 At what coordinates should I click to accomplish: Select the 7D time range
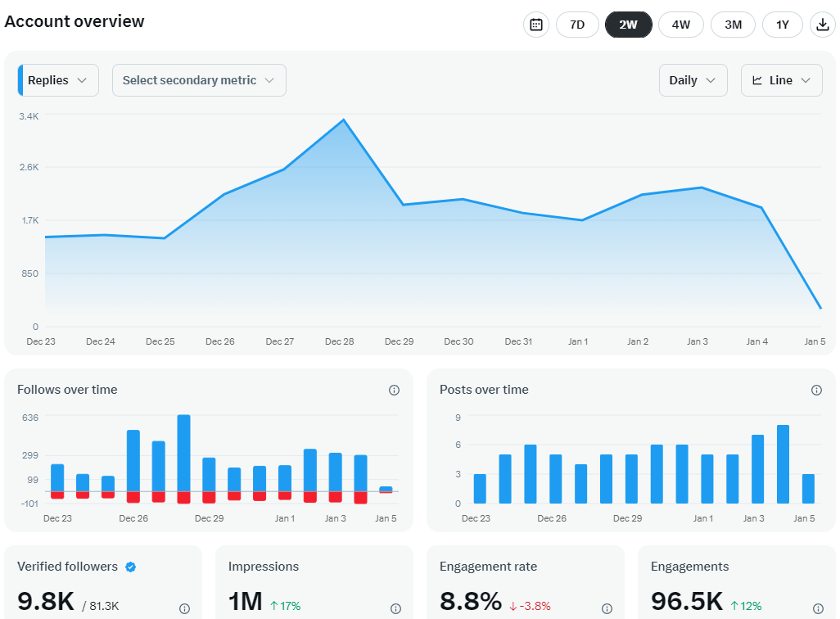point(577,25)
